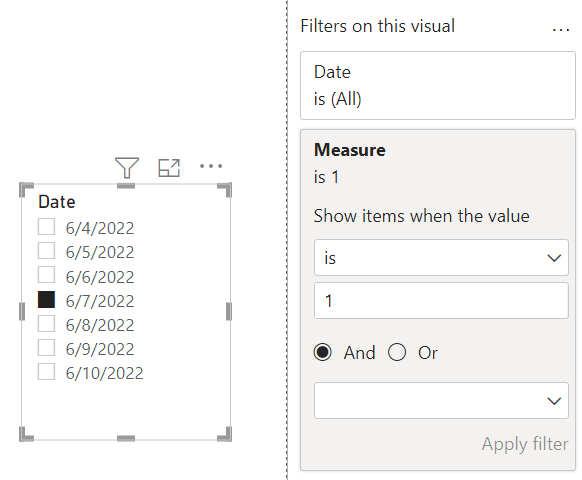Check the 6/6/2022 date checkbox
The height and width of the screenshot is (480, 582).
tap(46, 275)
